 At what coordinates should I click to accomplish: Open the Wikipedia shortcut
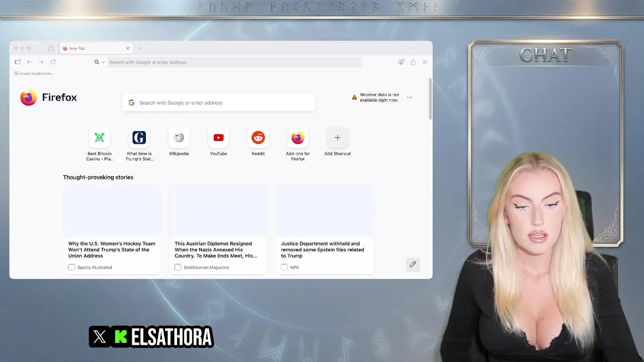point(179,142)
